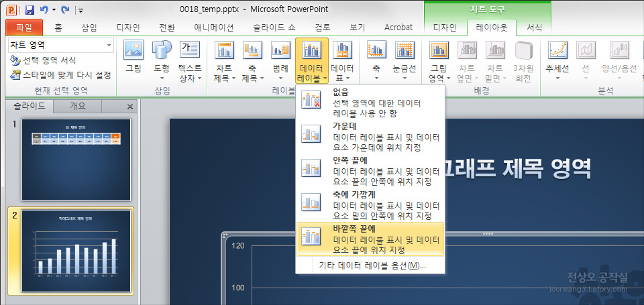Click the 데이터 레이블 ribbon button
Screen dimensions: 644x305
(312, 61)
